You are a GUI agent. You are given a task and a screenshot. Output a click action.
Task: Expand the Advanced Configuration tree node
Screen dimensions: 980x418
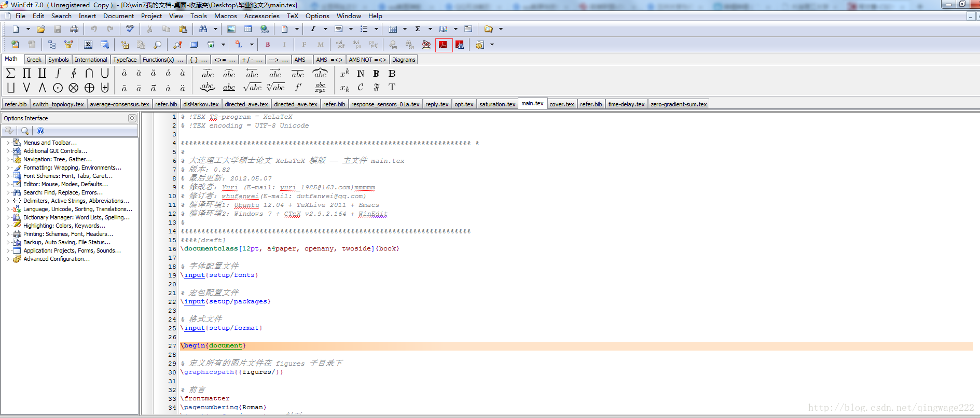point(8,259)
